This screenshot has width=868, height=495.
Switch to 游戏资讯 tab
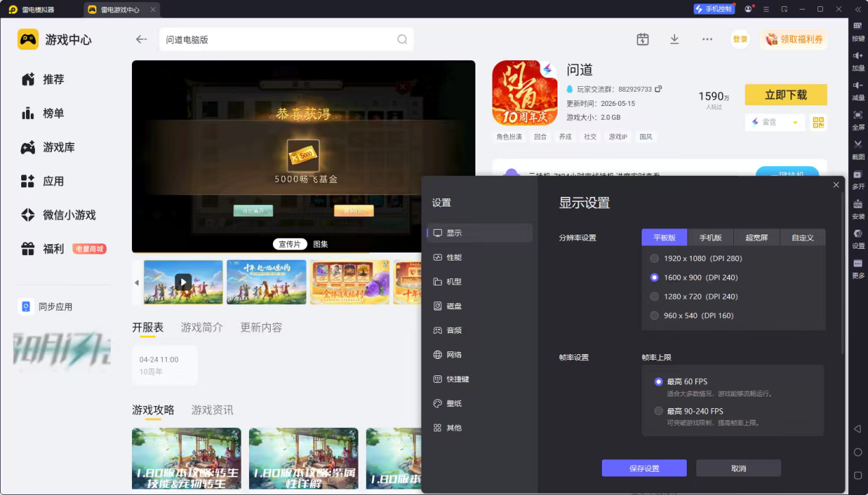(212, 410)
